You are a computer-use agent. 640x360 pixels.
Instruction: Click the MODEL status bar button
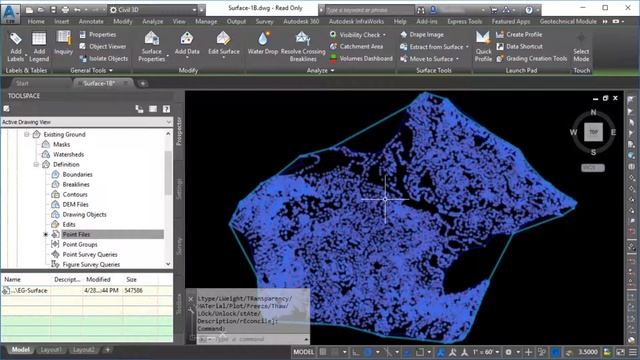[x=304, y=352]
